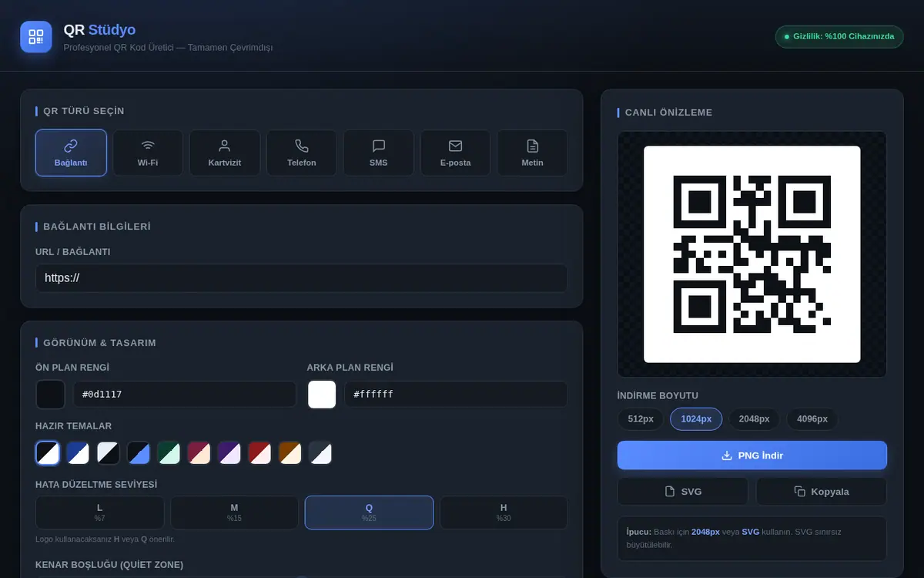This screenshot has height=578, width=924.
Task: Select the Wi-Fi QR type
Action: pos(148,153)
